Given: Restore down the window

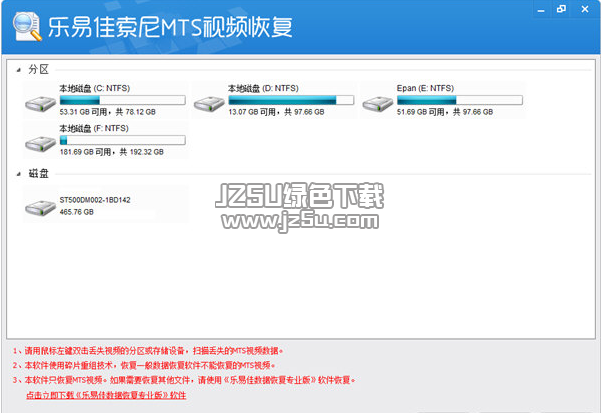Looking at the screenshot, I should point(562,9).
